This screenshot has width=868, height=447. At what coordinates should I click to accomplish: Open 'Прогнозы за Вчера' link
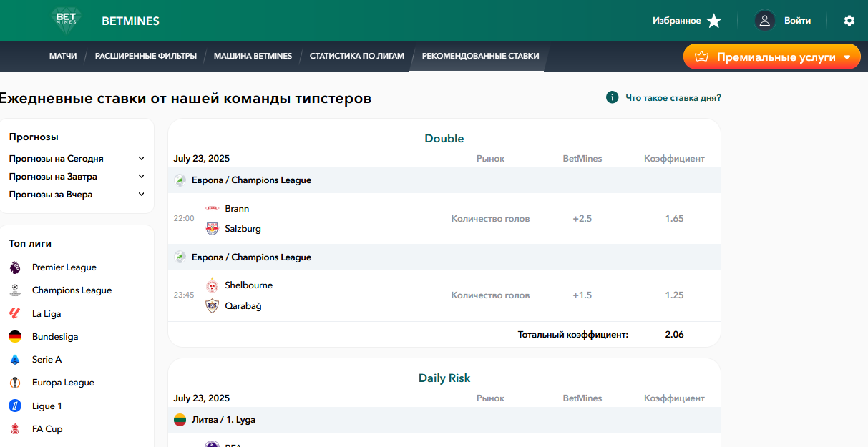coord(51,195)
